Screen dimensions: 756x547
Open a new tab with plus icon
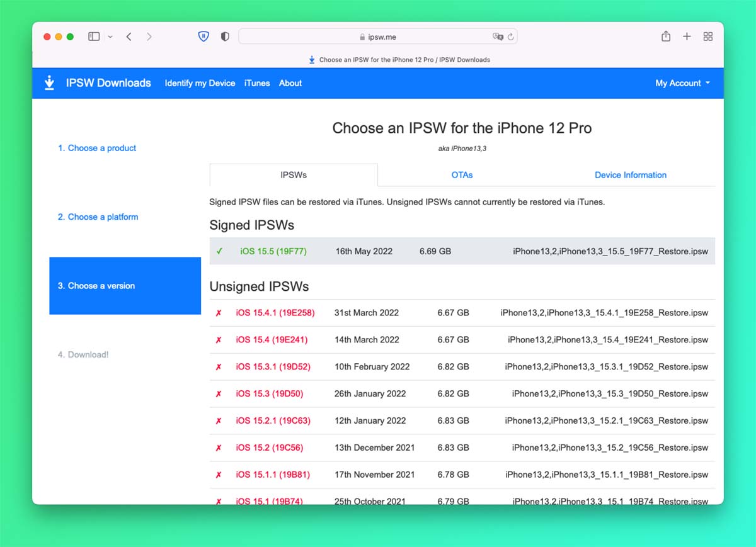(687, 37)
